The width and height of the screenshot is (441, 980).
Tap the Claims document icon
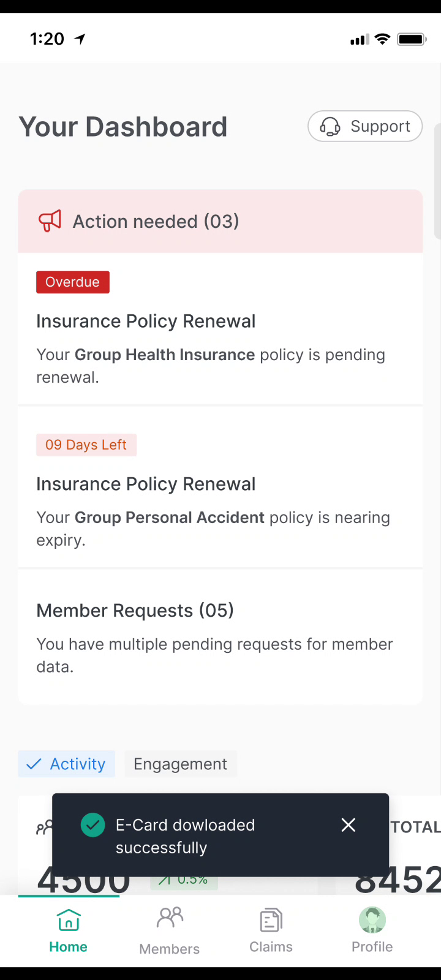click(x=271, y=920)
